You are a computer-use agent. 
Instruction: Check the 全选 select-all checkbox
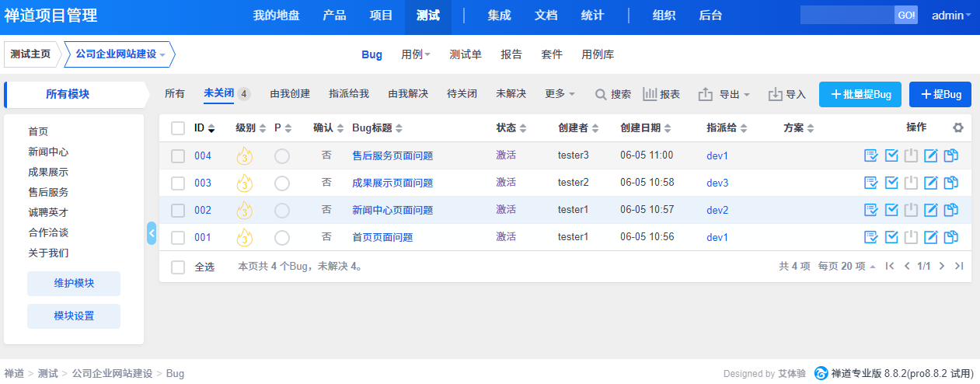(178, 267)
